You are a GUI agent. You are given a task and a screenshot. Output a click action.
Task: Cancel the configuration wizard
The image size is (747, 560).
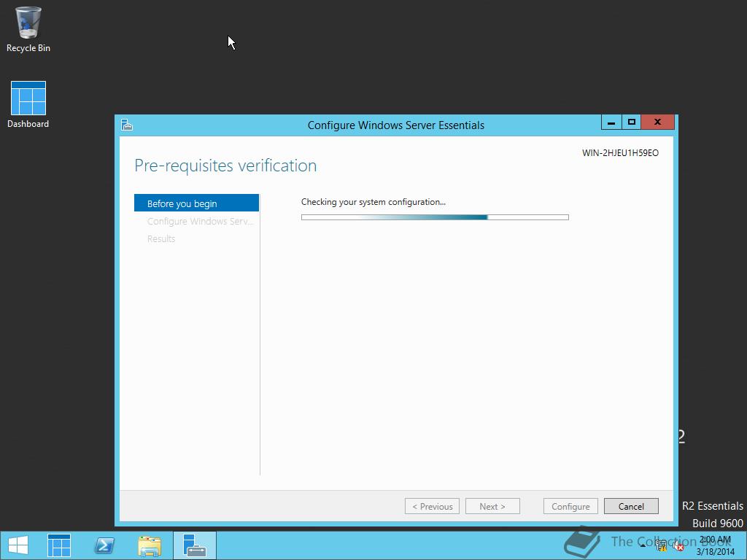[631, 506]
